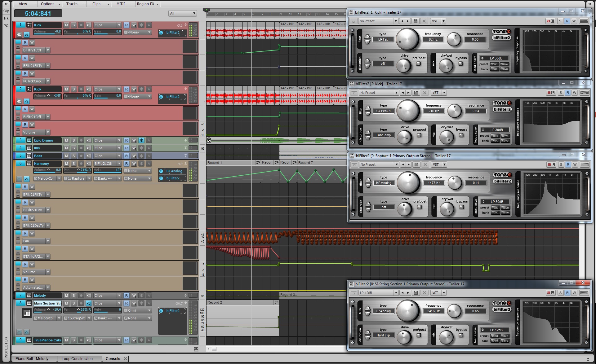The image size is (596, 364).
Task: Click Solo S button in biFilter2 Kick 2 window
Action: click(x=561, y=93)
